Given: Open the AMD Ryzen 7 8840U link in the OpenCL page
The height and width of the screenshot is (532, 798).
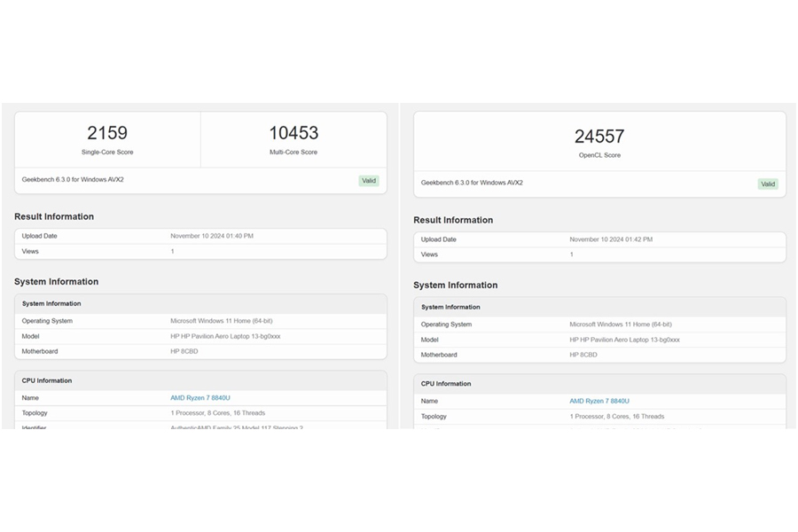Looking at the screenshot, I should [x=599, y=401].
